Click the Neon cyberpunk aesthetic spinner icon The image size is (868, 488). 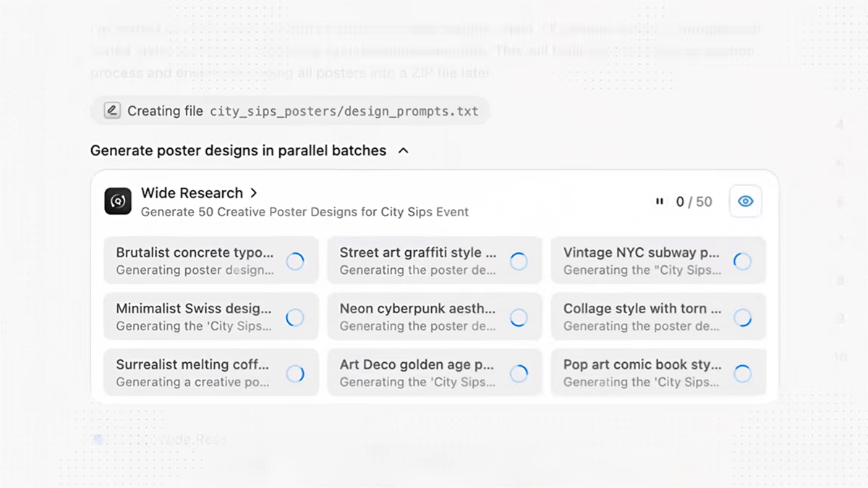click(519, 317)
